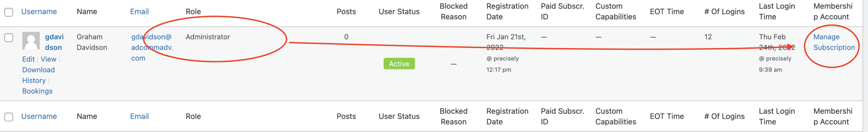This screenshot has width=868, height=132.
Task: Click the green Active status badge
Action: coord(399,64)
